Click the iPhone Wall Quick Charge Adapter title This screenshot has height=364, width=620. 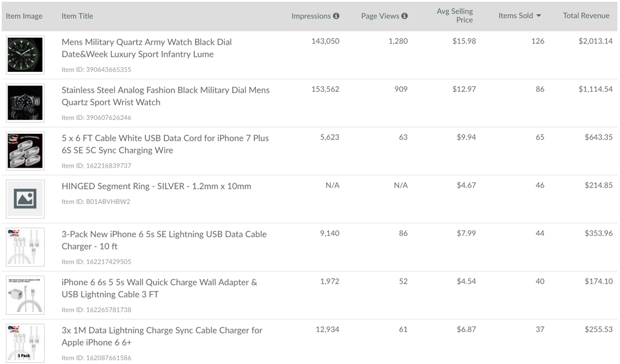(160, 288)
